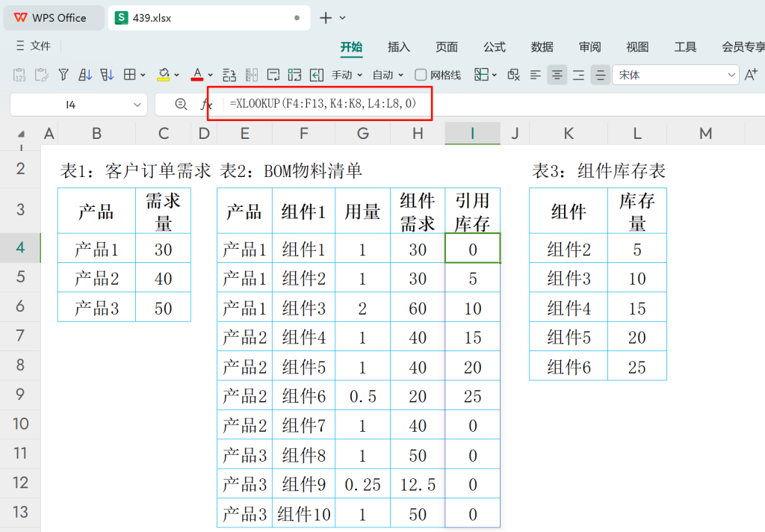Expand the freeze panes dropdown arrow
The image size is (765, 532).
click(495, 75)
